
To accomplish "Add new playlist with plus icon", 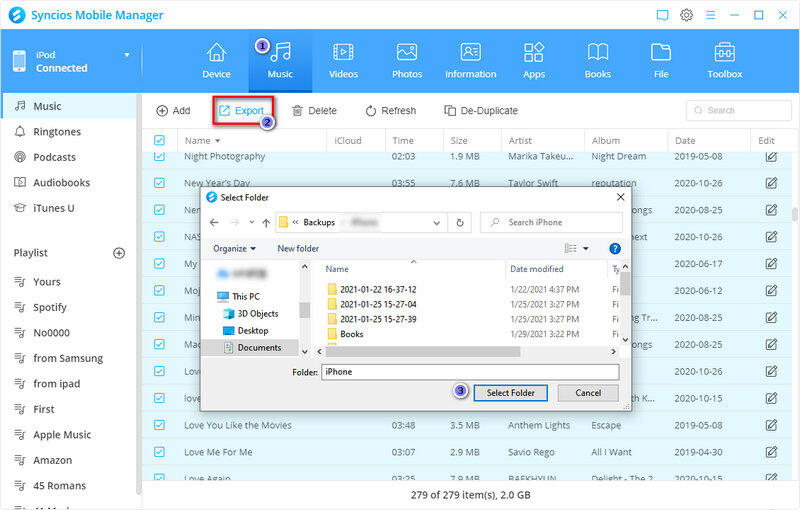I will 119,253.
